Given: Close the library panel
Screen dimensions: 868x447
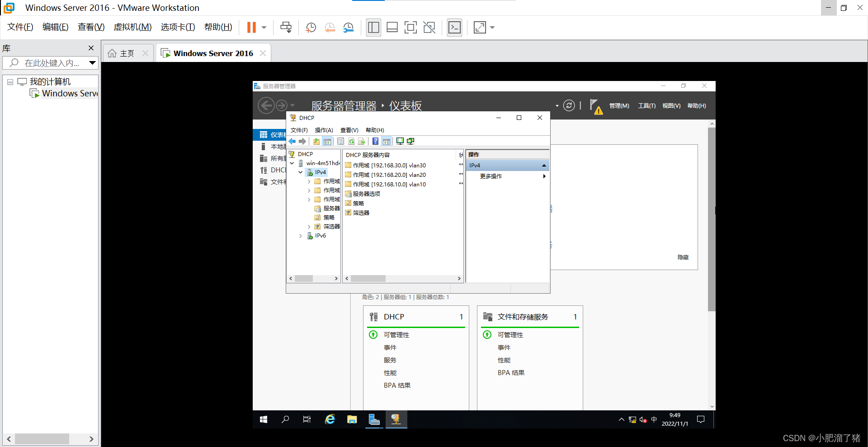Looking at the screenshot, I should [91, 48].
